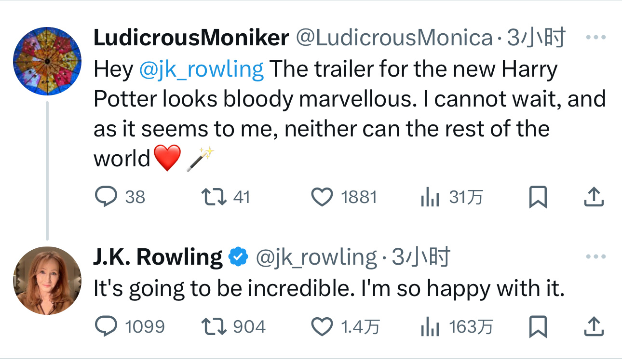Bookmark J.K. Rowling's reply
The height and width of the screenshot is (364, 622).
pyautogui.click(x=538, y=327)
